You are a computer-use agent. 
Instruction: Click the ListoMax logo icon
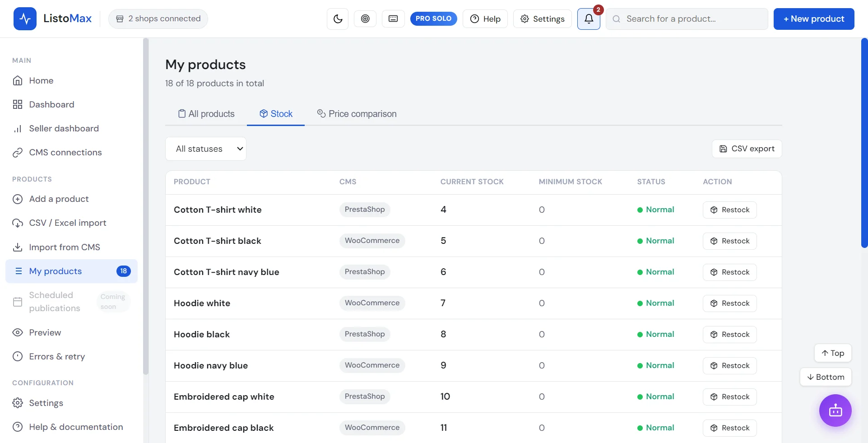(25, 19)
